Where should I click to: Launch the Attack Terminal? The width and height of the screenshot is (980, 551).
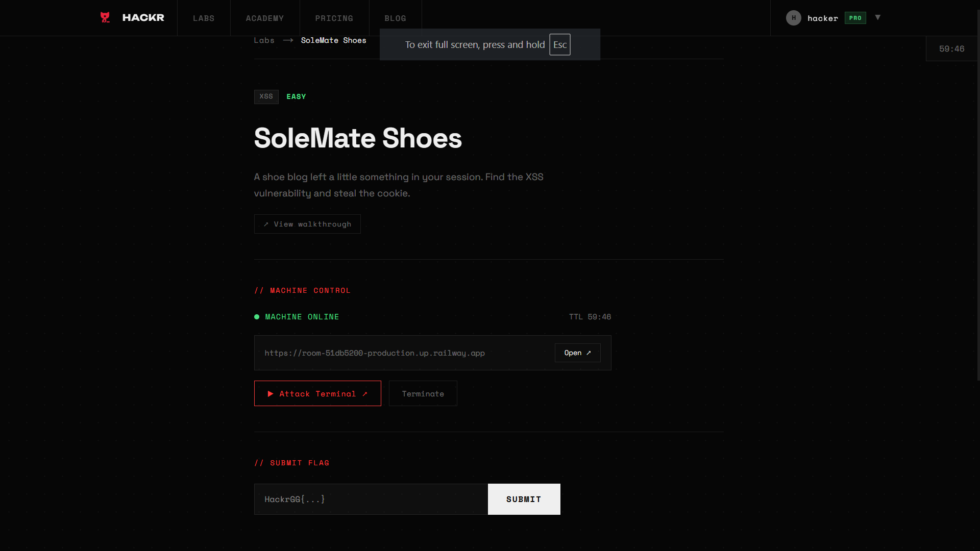click(317, 393)
